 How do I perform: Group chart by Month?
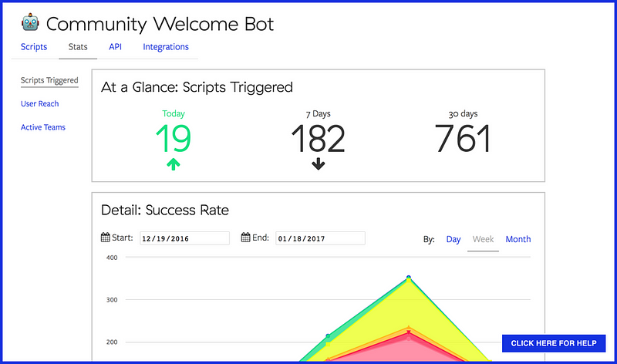(518, 239)
